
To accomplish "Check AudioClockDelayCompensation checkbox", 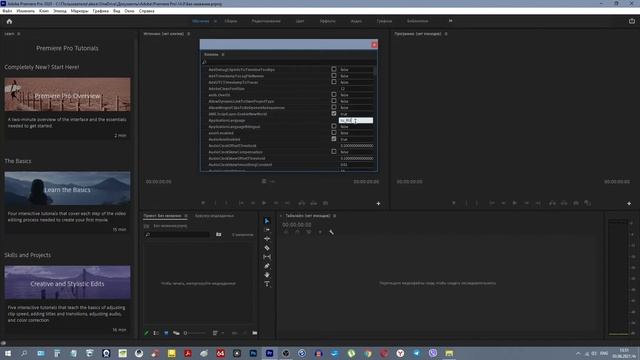I will tap(334, 151).
